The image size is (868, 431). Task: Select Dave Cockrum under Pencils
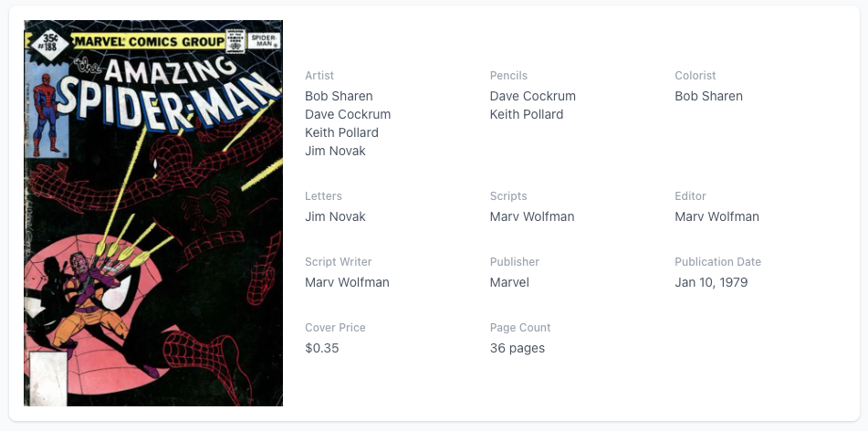(533, 96)
